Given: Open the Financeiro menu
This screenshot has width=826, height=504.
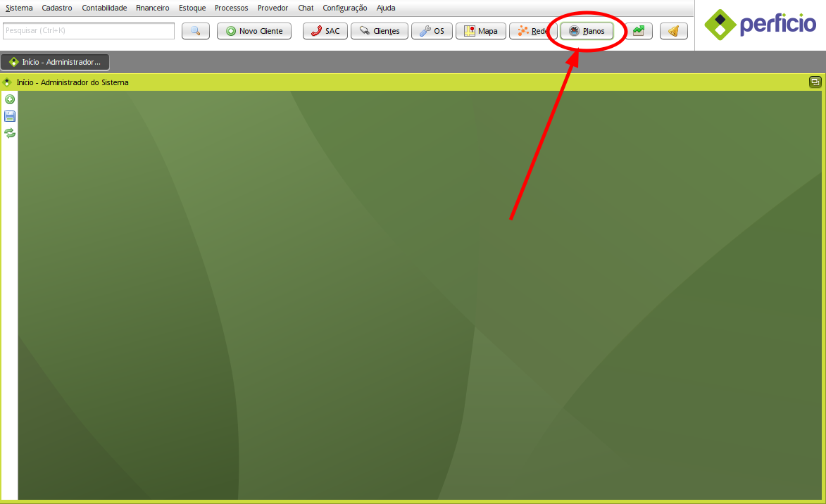Looking at the screenshot, I should [152, 8].
